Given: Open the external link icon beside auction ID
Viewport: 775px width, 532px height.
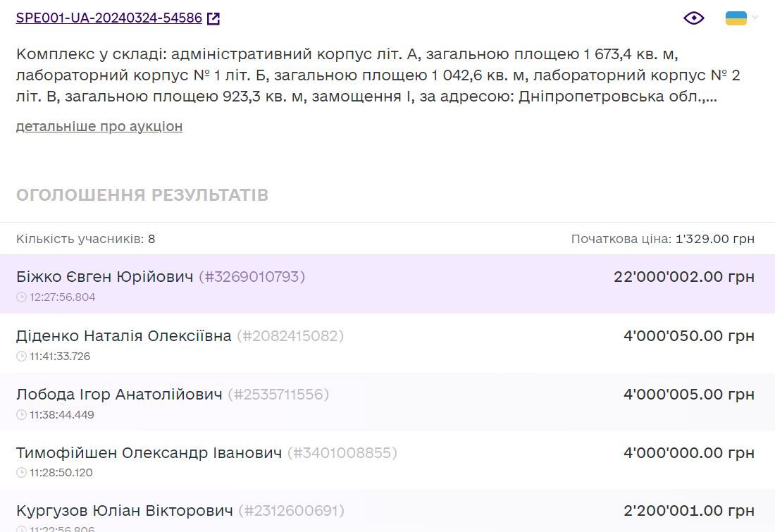Looking at the screenshot, I should (x=213, y=19).
